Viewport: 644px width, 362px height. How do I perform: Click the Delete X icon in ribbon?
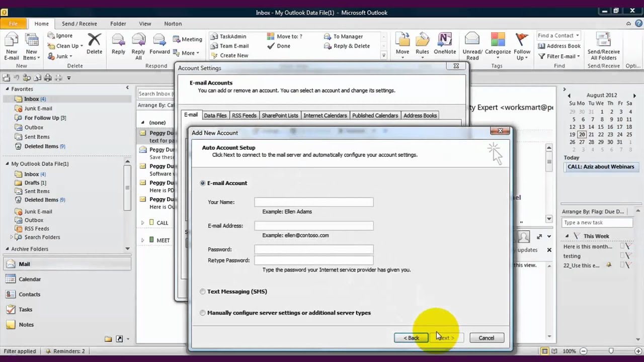coord(94,40)
